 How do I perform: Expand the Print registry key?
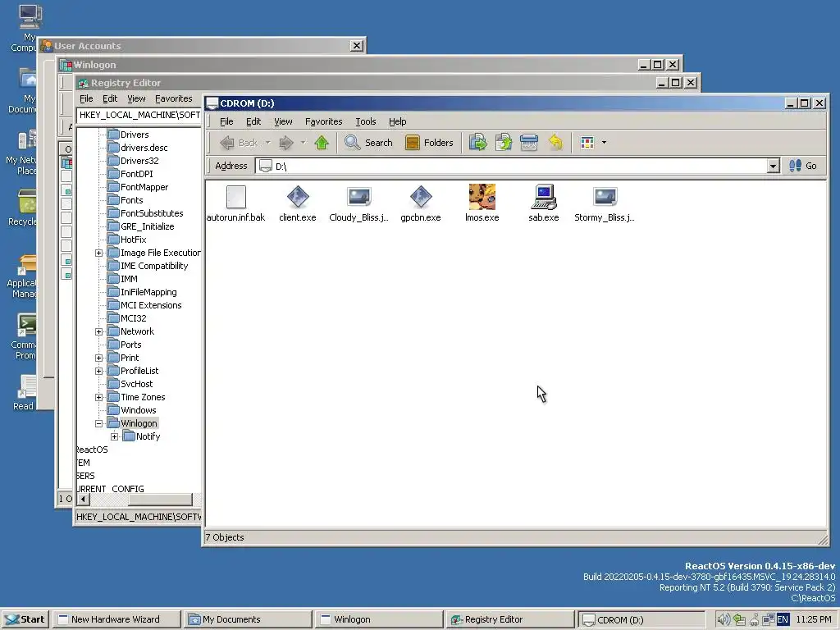pyautogui.click(x=99, y=358)
